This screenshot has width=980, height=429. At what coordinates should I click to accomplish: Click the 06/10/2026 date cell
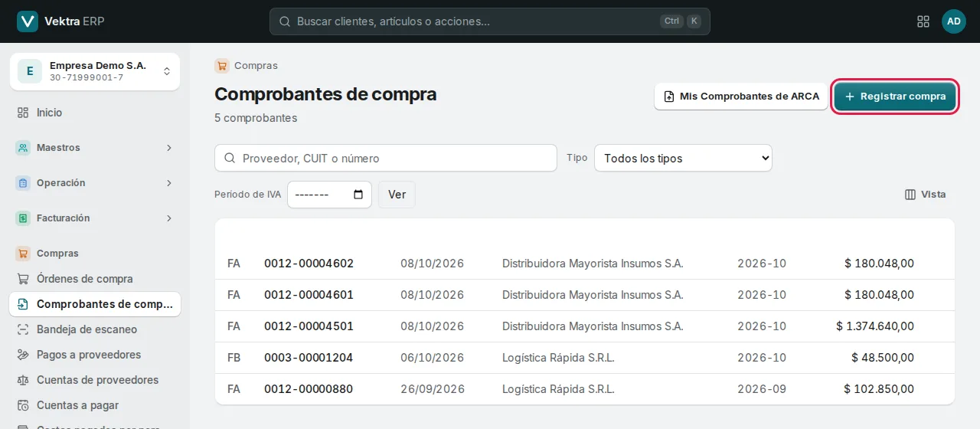click(x=433, y=358)
